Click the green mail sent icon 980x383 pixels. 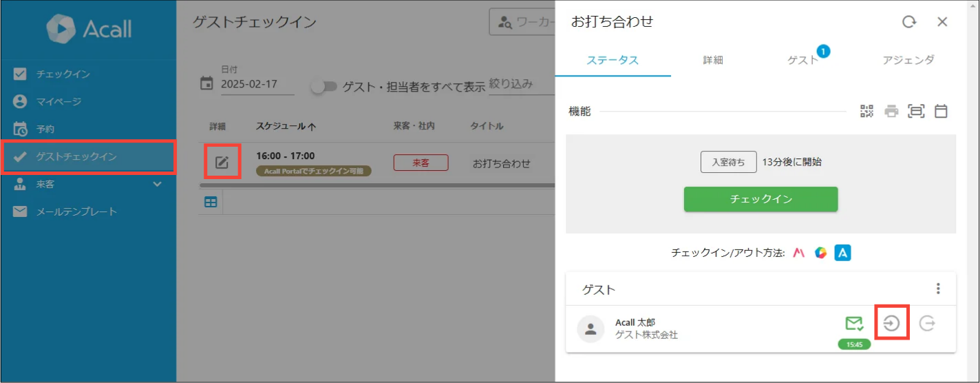854,323
